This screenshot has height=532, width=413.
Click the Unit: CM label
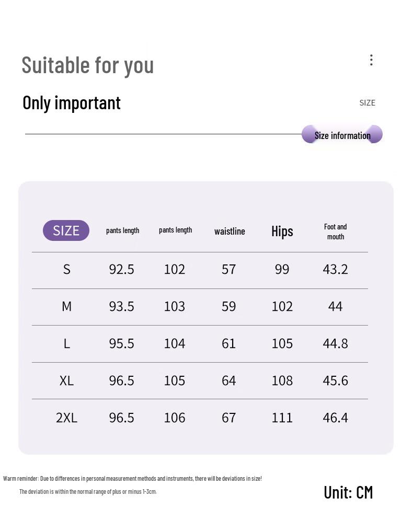coord(348,492)
